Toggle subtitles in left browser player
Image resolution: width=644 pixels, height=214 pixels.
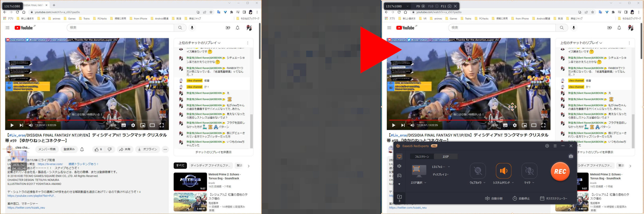(x=124, y=125)
